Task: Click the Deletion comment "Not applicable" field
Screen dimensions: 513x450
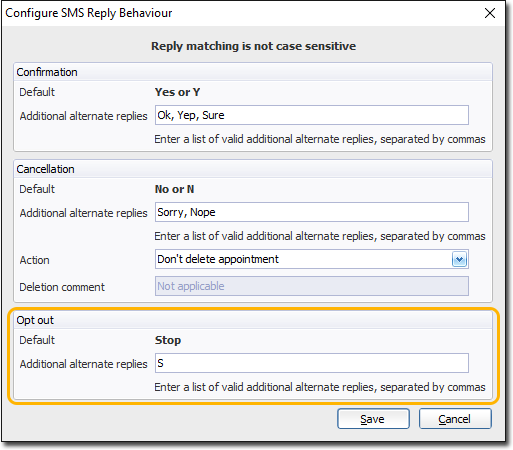Action: click(x=312, y=286)
